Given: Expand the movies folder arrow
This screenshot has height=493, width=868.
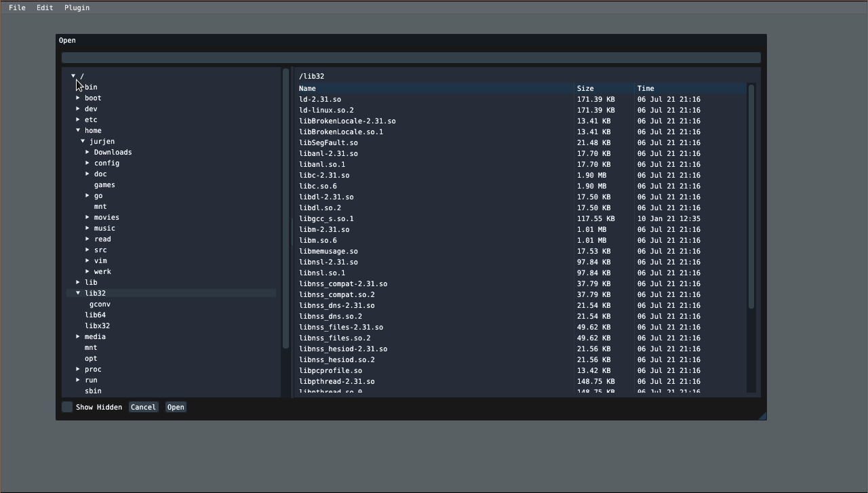Looking at the screenshot, I should point(87,217).
